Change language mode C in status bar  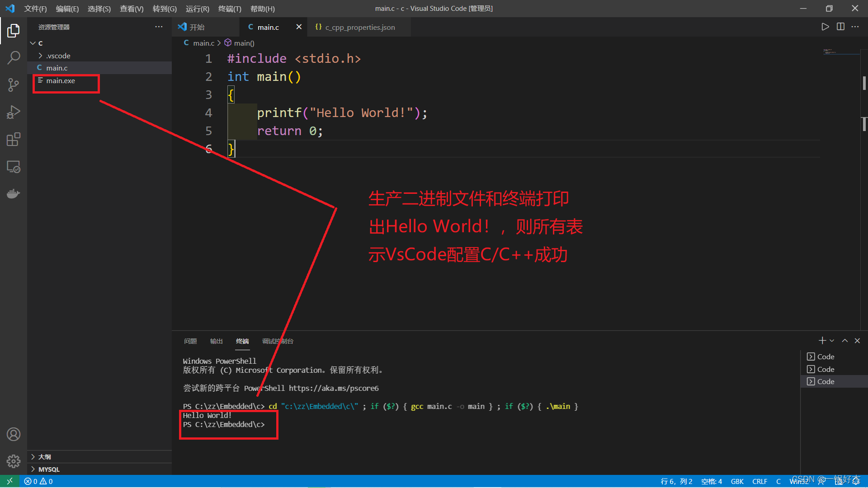[x=778, y=481]
